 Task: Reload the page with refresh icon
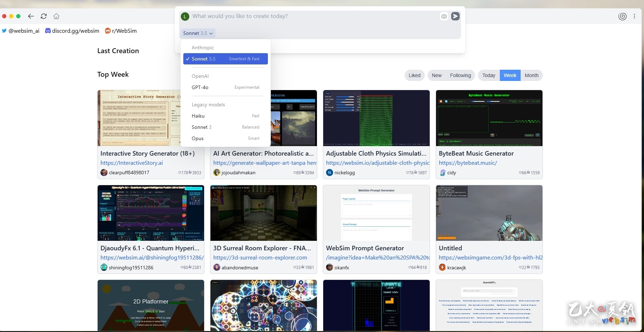coord(44,16)
